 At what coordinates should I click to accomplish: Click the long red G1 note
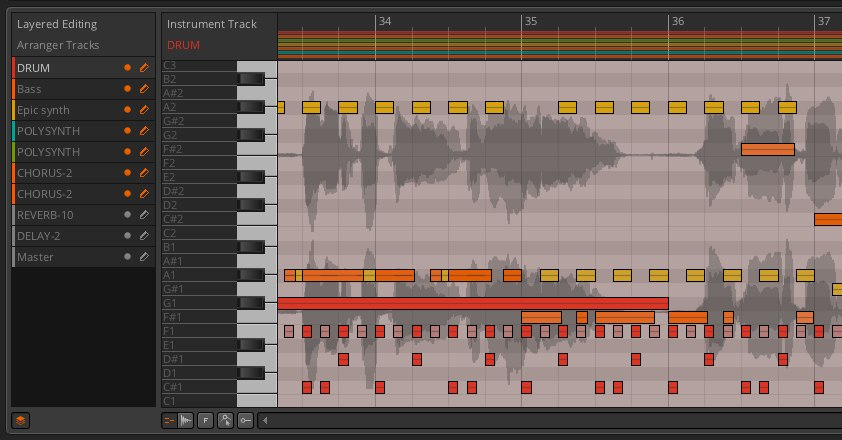[472, 303]
